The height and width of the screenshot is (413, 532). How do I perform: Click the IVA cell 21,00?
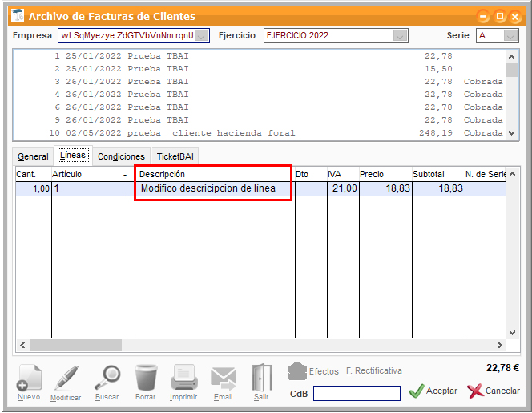click(343, 188)
